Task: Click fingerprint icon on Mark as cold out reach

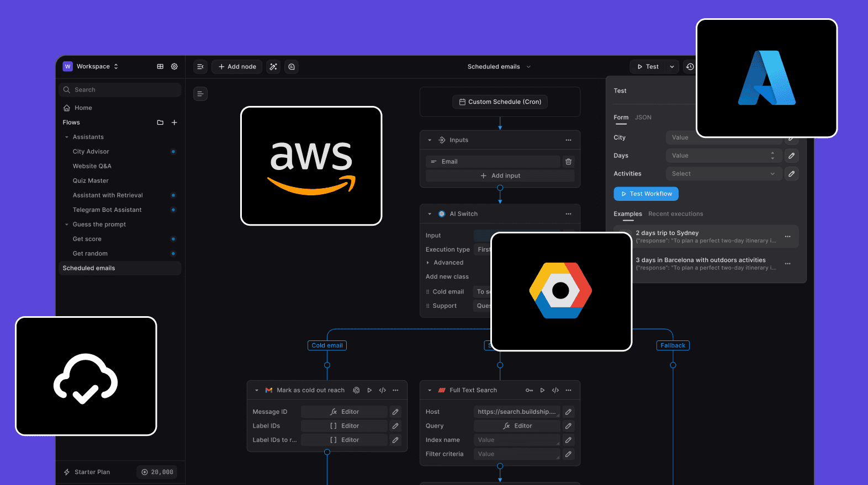Action: click(356, 390)
